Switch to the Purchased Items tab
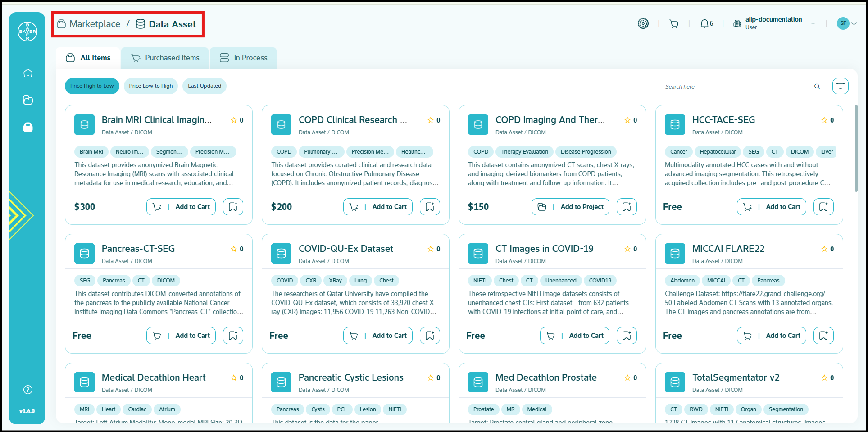Viewport: 868px width, 432px height. pyautogui.click(x=165, y=58)
